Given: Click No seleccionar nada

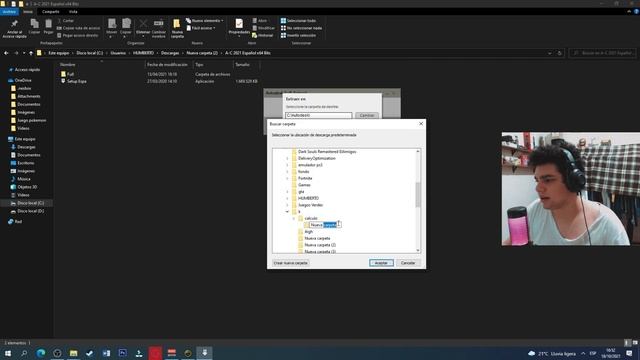Looking at the screenshot, I should (301, 28).
